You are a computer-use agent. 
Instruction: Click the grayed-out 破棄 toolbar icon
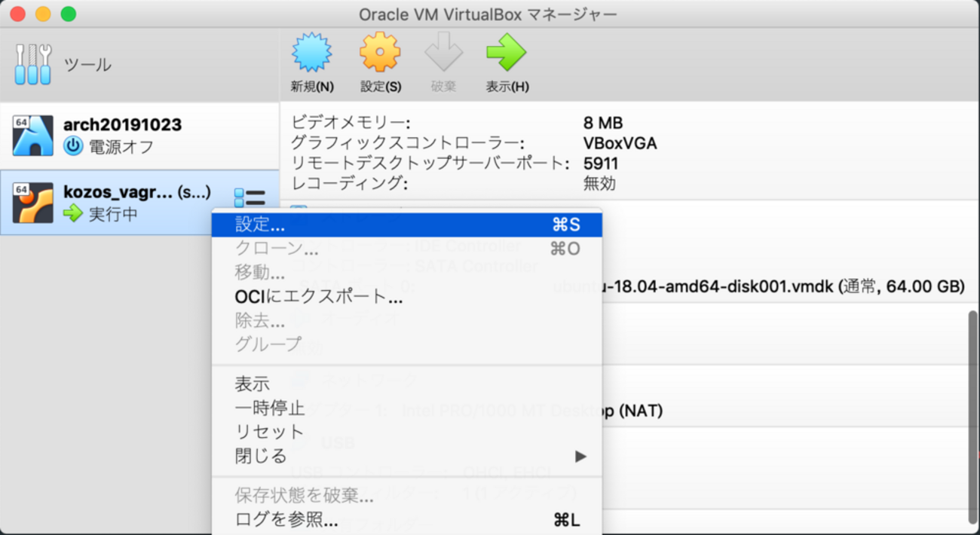(443, 53)
